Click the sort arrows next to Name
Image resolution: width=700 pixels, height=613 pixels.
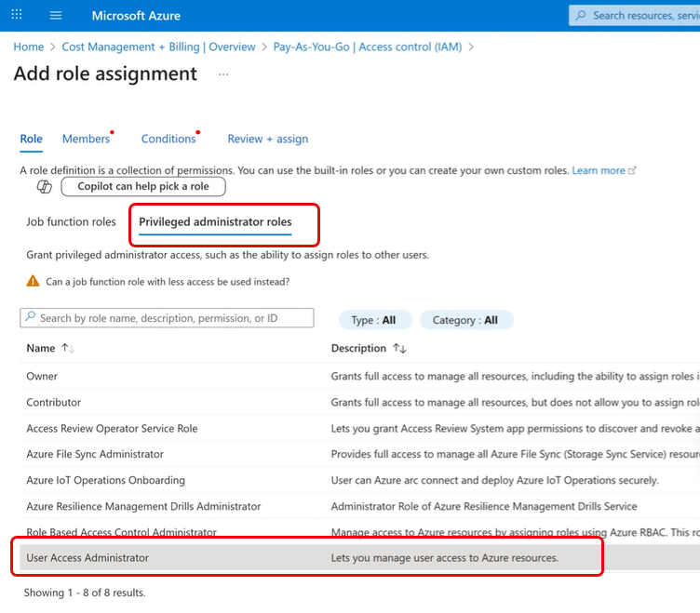coord(68,348)
